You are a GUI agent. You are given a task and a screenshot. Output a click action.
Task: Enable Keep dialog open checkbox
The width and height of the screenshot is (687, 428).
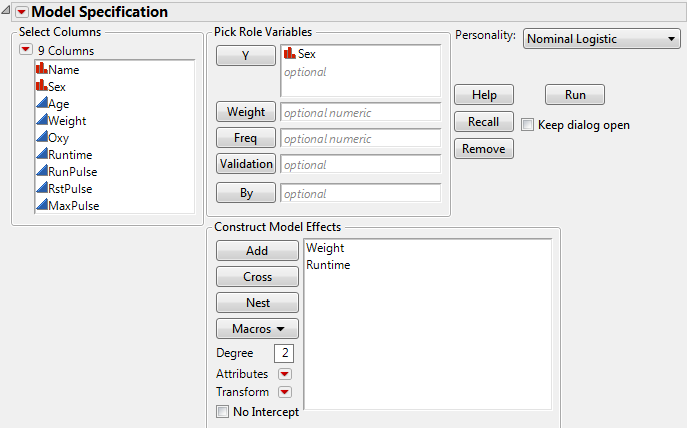click(528, 125)
